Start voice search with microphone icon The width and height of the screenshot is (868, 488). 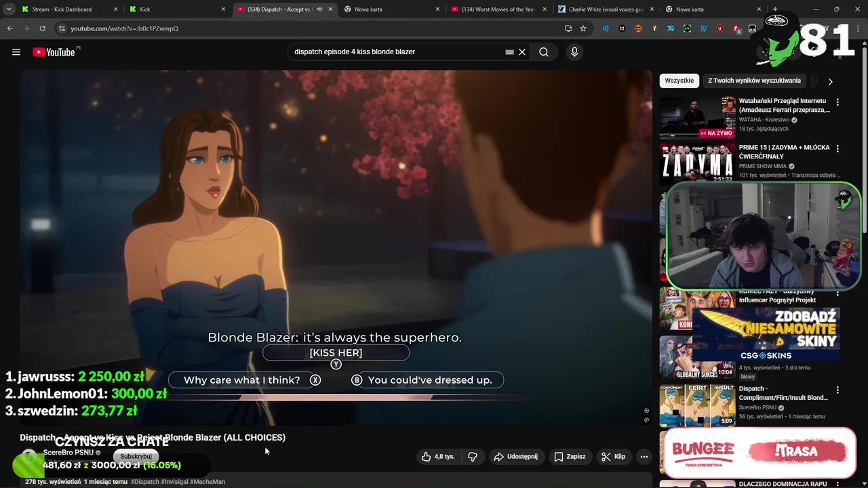(574, 52)
